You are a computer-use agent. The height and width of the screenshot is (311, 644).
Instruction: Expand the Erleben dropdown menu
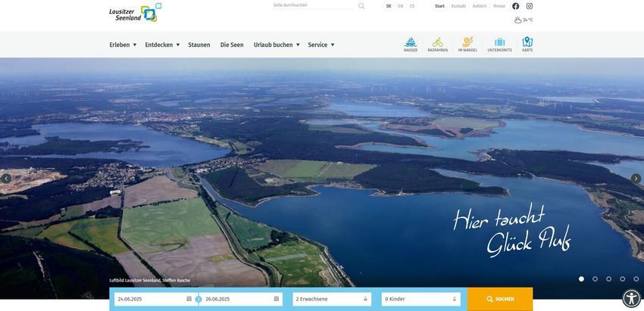123,45
